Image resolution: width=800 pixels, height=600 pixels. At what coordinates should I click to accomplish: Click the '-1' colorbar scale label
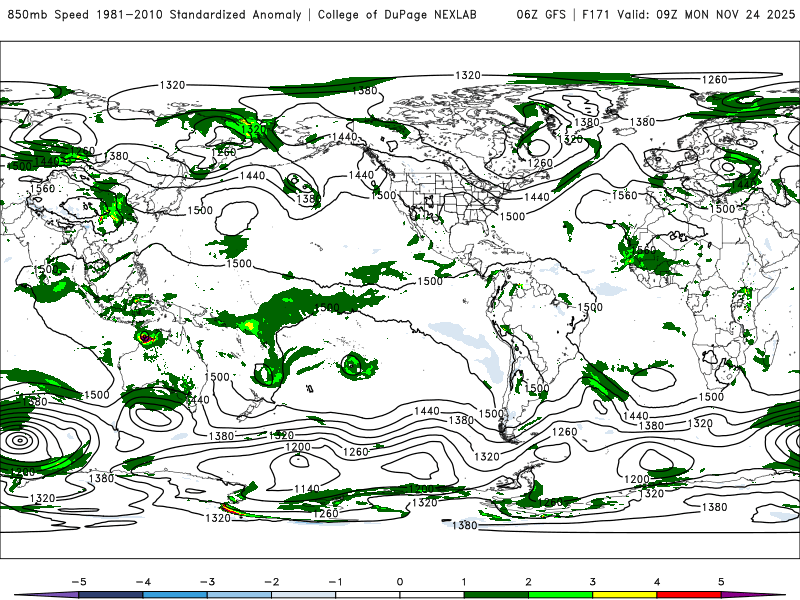(x=335, y=582)
